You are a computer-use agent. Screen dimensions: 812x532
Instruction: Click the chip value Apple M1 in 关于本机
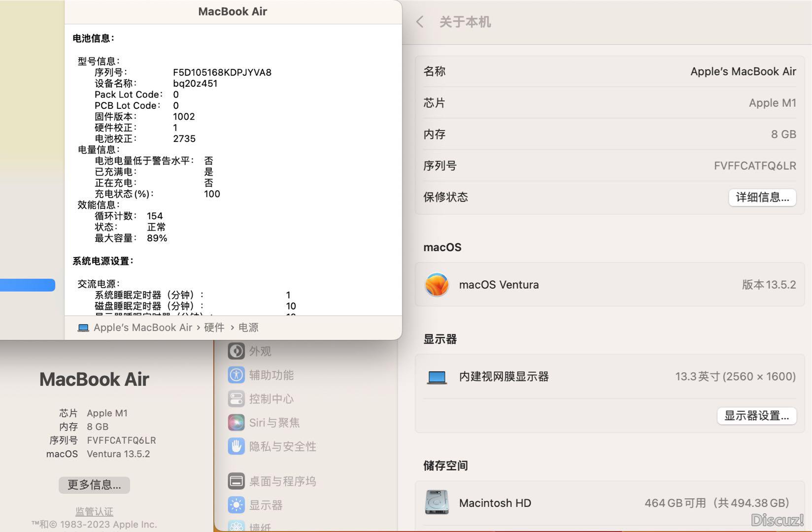(772, 103)
